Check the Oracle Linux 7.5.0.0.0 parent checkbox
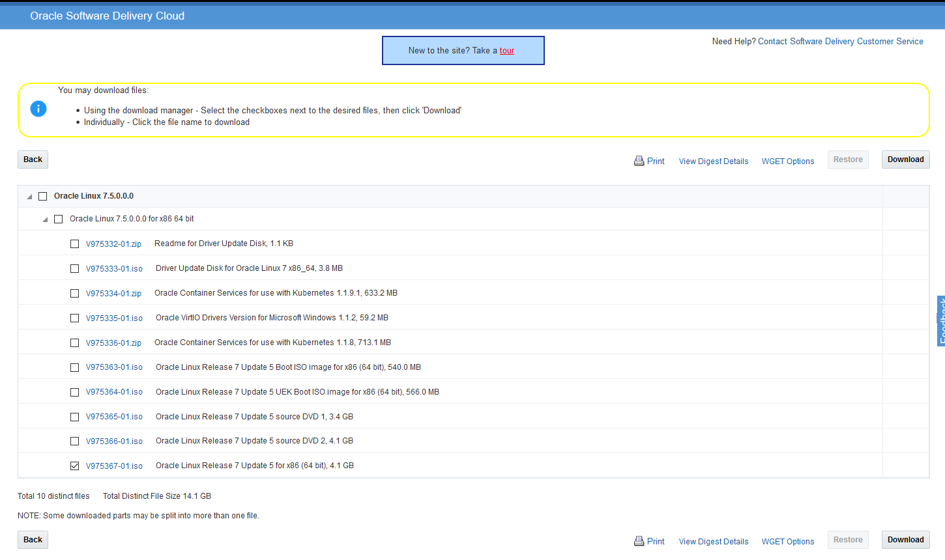This screenshot has width=945, height=560. pyautogui.click(x=42, y=195)
